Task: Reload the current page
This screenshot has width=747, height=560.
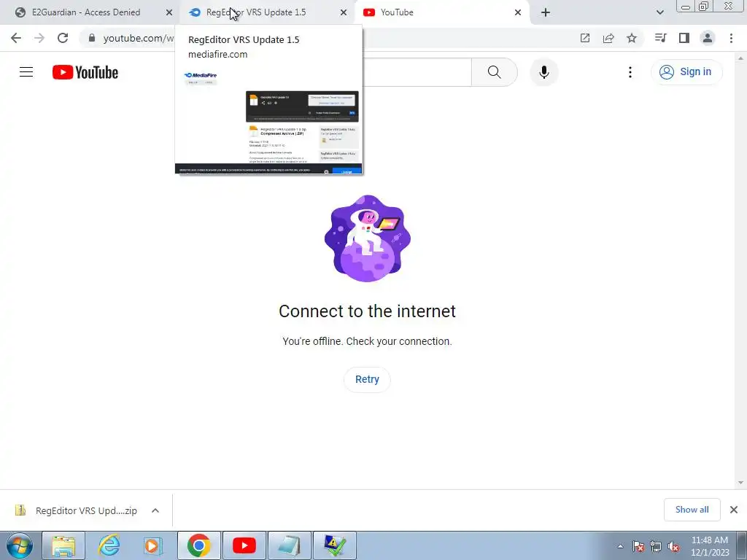Action: pos(63,38)
